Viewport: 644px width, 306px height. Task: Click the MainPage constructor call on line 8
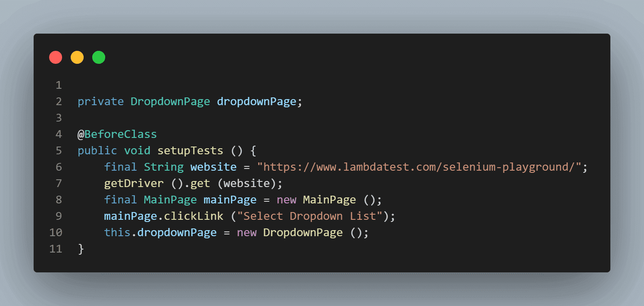pyautogui.click(x=329, y=200)
